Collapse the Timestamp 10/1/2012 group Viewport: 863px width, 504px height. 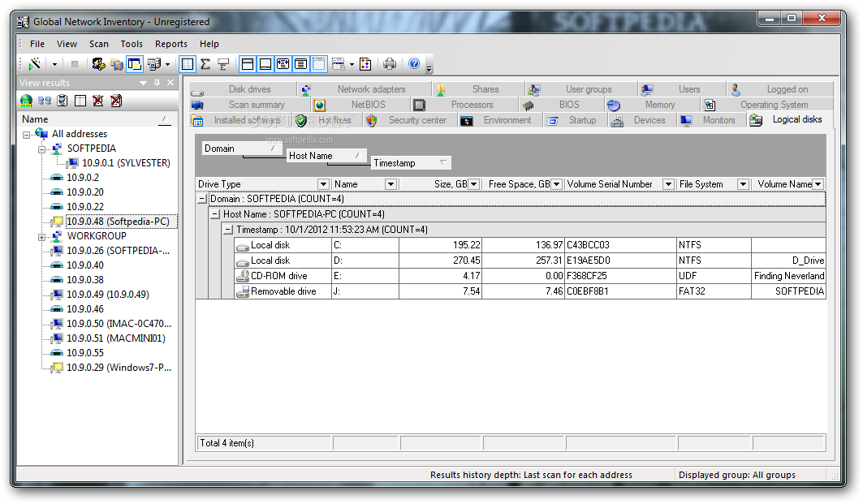[x=228, y=230]
